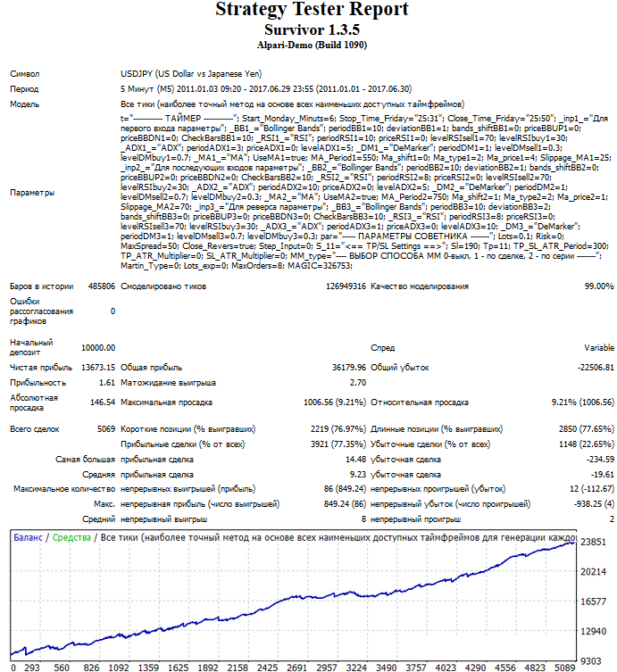The image size is (617, 672).
Task: Select relative drawdown value 9.21% (1006.56)
Action: coord(583,402)
